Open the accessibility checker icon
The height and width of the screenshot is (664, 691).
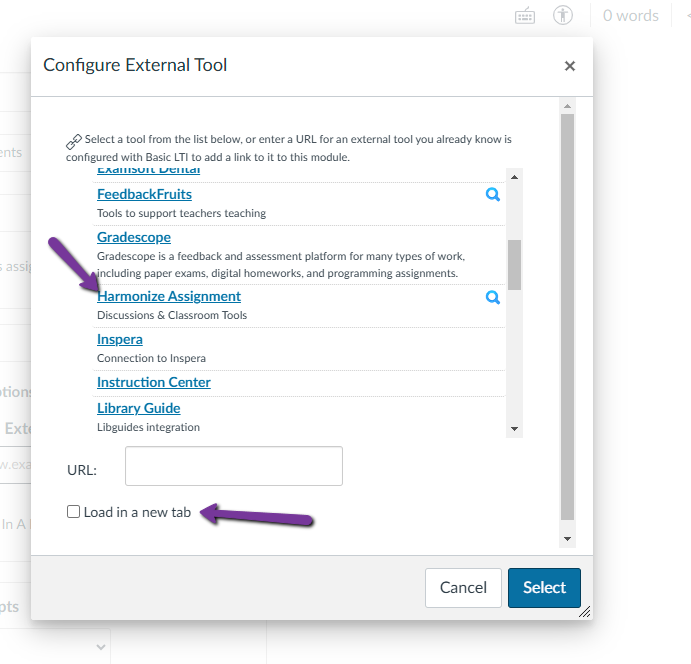coord(563,15)
